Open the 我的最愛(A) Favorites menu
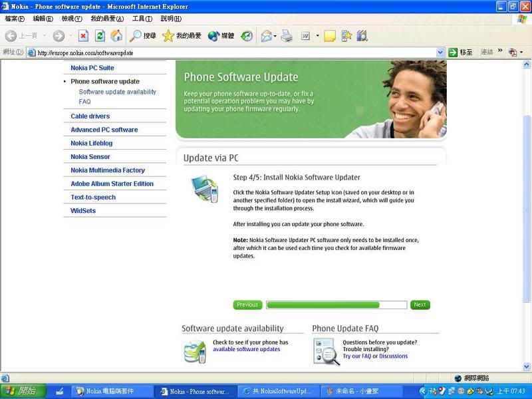Image resolution: width=532 pixels, height=399 pixels. pyautogui.click(x=107, y=19)
